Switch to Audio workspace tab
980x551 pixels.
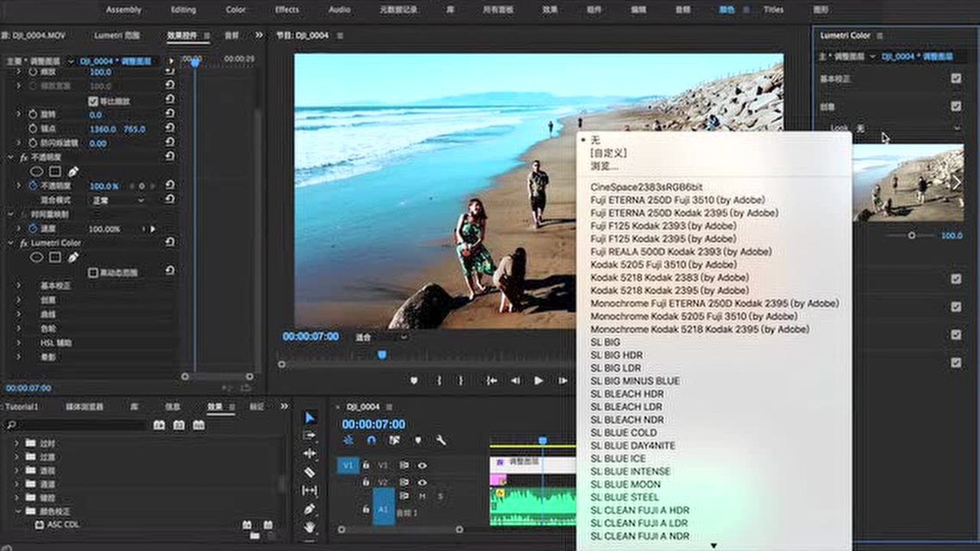339,10
